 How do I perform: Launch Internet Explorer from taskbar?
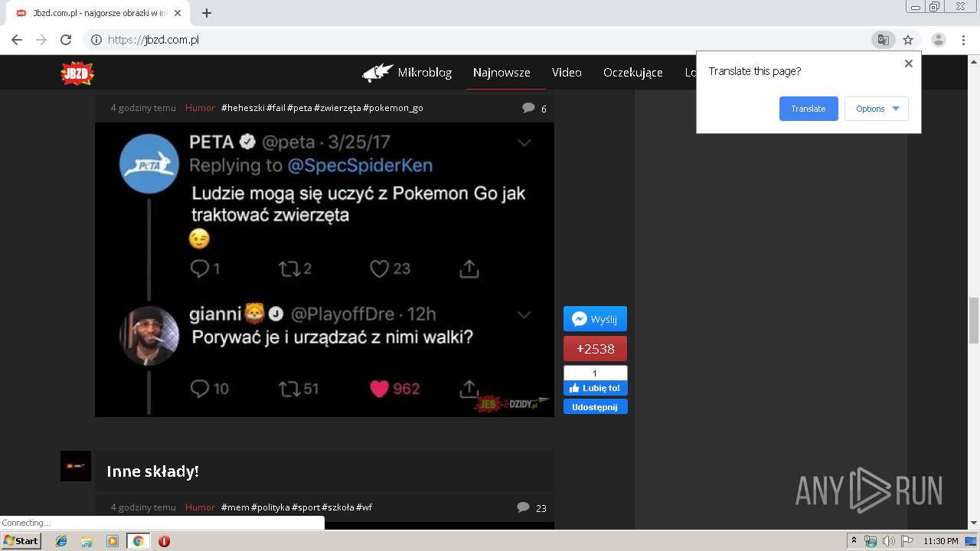[x=61, y=541]
